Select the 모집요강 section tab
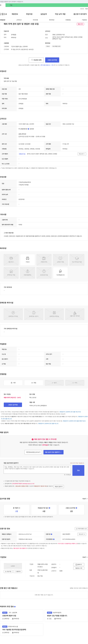 pyautogui.click(x=3, y=20)
